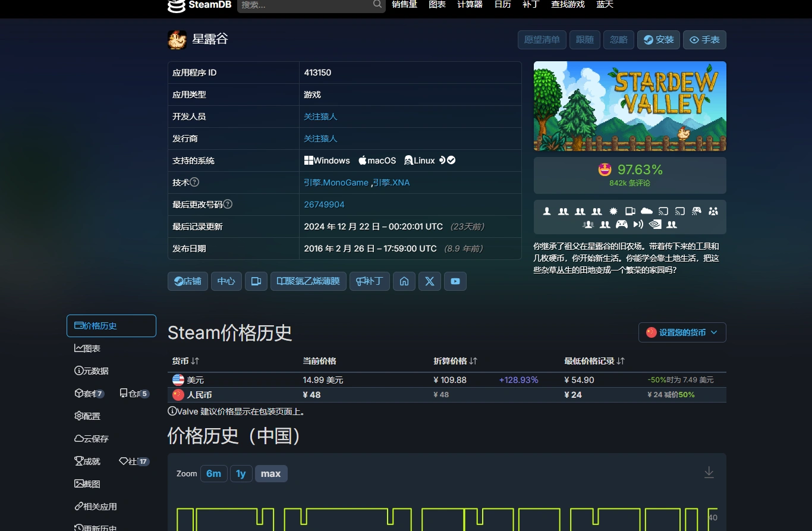Open the YouTube icon link
This screenshot has width=812, height=531.
(x=455, y=281)
